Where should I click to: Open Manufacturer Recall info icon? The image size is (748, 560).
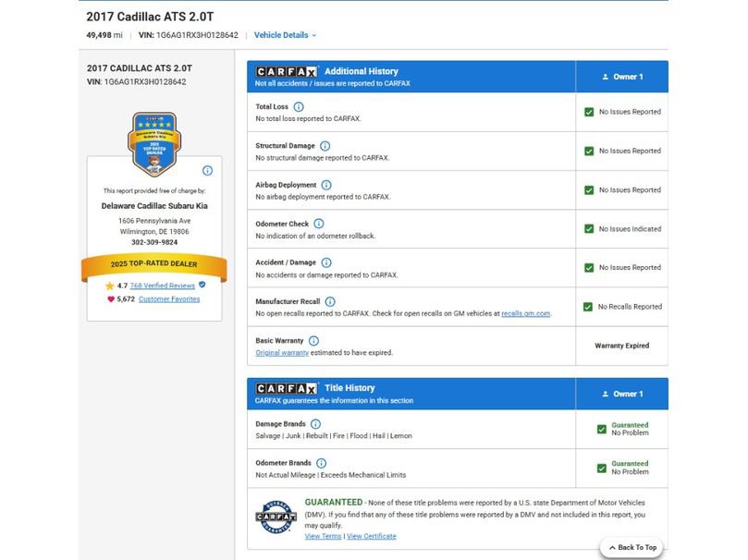click(330, 301)
